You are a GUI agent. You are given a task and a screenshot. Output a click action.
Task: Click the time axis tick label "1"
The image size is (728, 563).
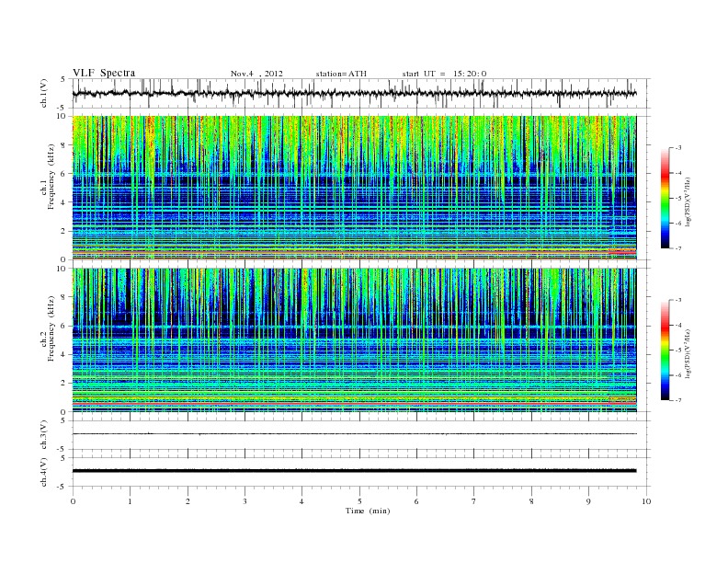[x=130, y=501]
